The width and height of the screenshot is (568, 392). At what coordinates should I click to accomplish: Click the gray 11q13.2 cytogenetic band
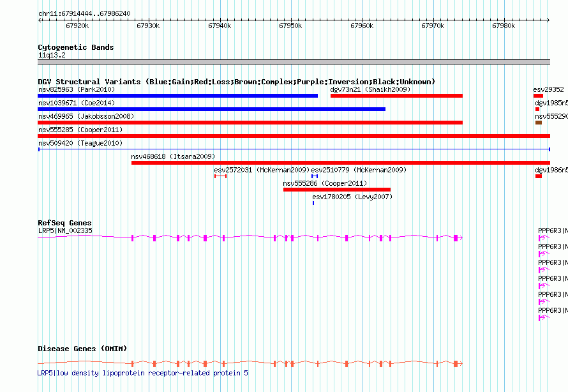point(294,62)
